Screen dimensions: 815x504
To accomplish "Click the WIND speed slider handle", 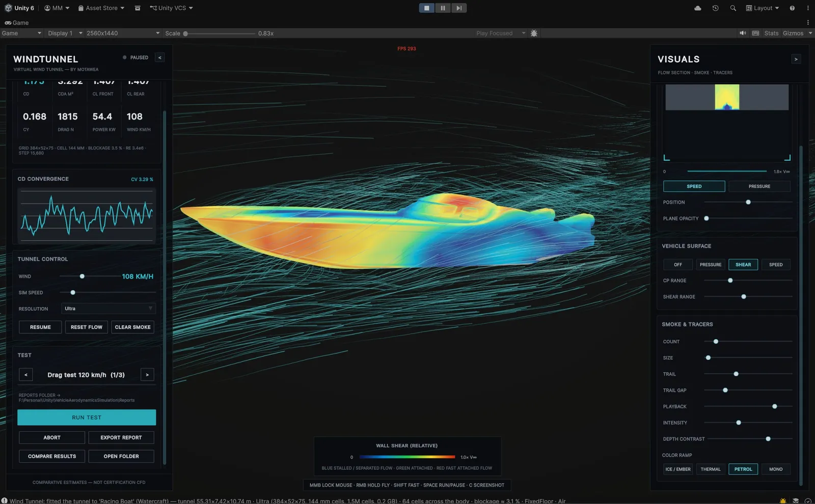I will pyautogui.click(x=82, y=276).
